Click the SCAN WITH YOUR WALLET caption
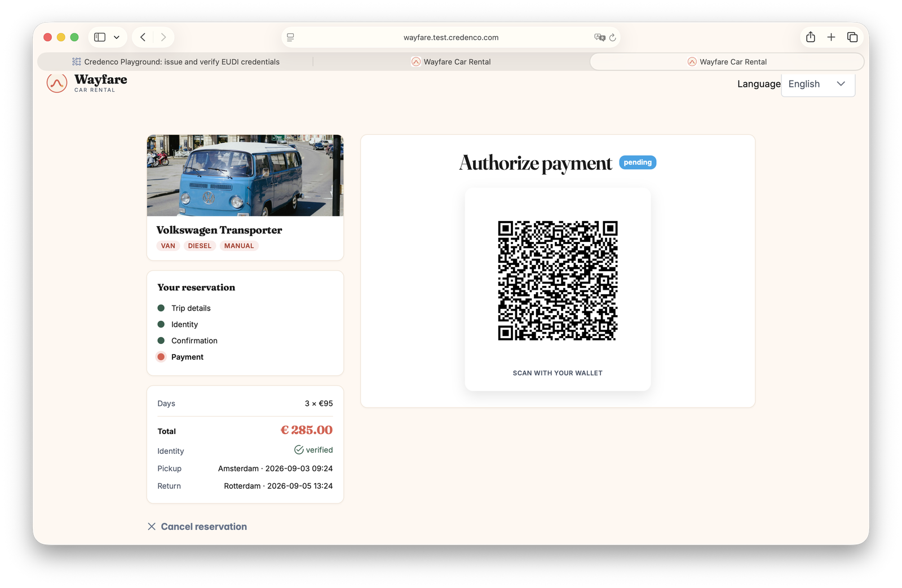This screenshot has height=588, width=902. click(x=558, y=373)
